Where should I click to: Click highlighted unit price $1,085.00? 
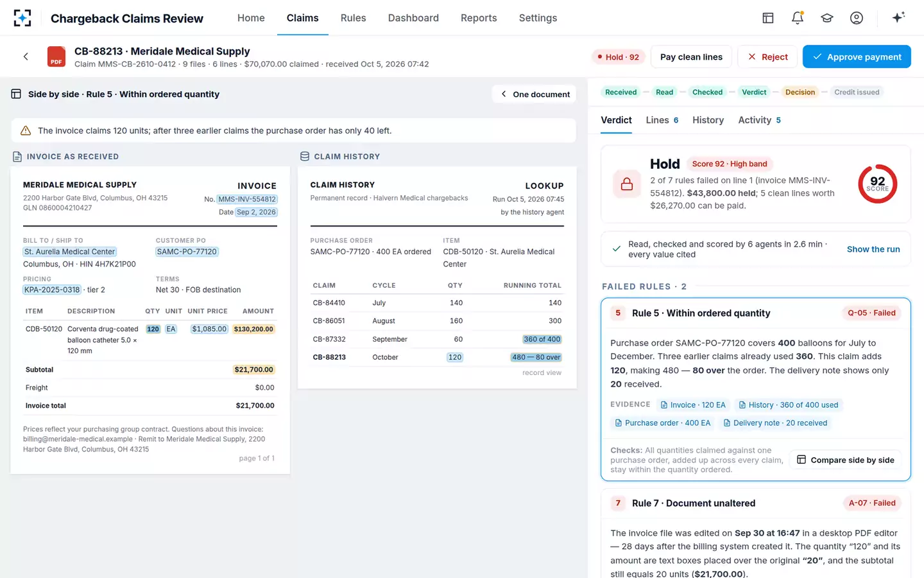[x=209, y=329]
